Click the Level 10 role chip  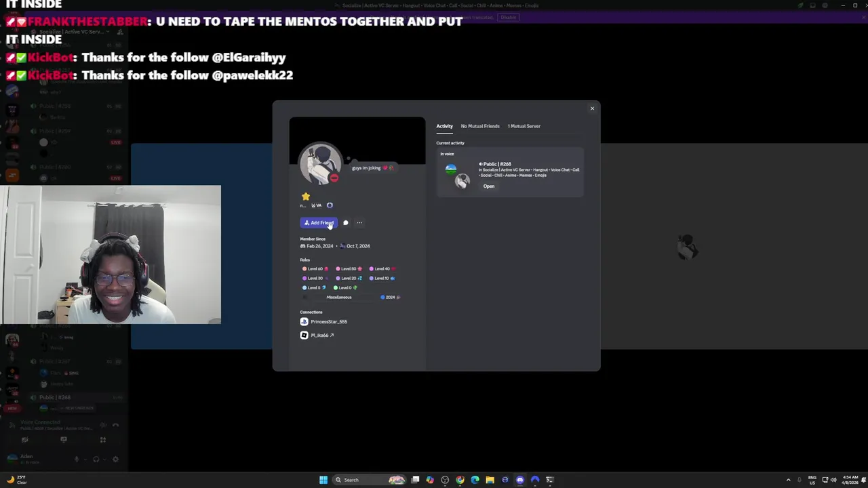[x=382, y=278]
